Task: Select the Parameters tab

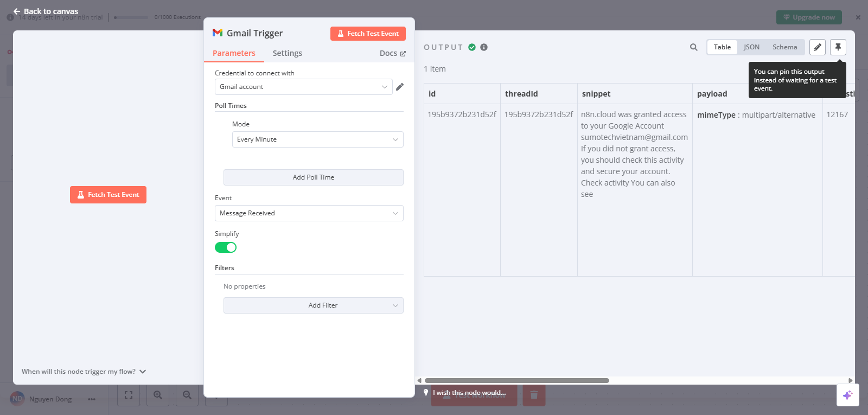Action: click(234, 53)
